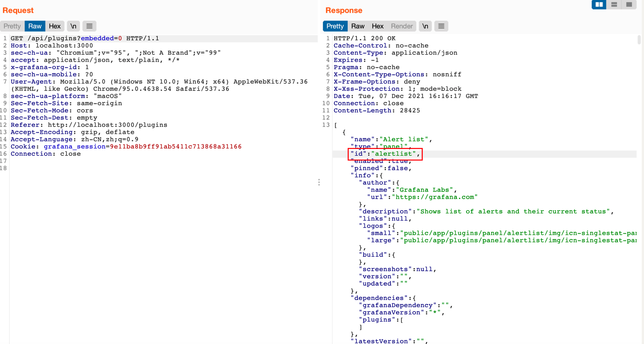Open Request options hamburger menu

click(89, 26)
